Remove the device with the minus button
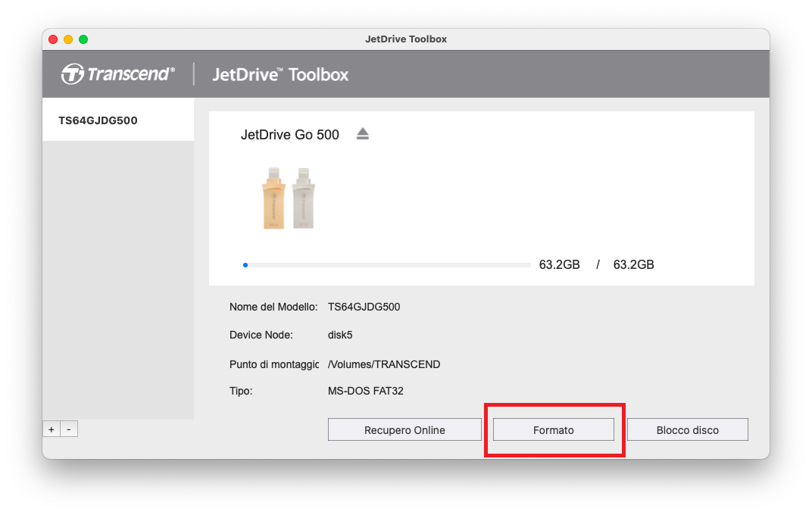 [x=69, y=429]
